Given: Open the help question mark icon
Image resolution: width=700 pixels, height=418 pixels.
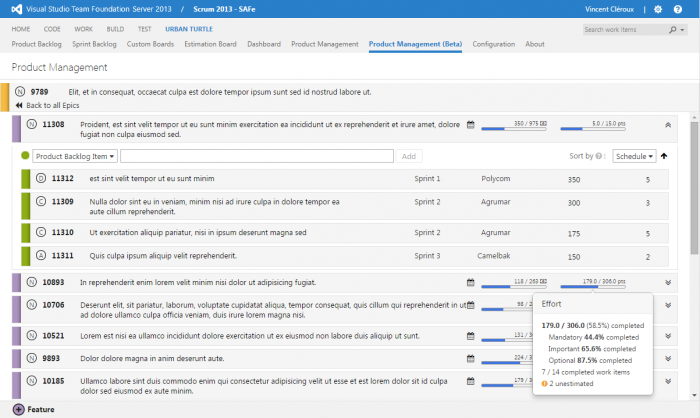Looking at the screenshot, I should 678,9.
